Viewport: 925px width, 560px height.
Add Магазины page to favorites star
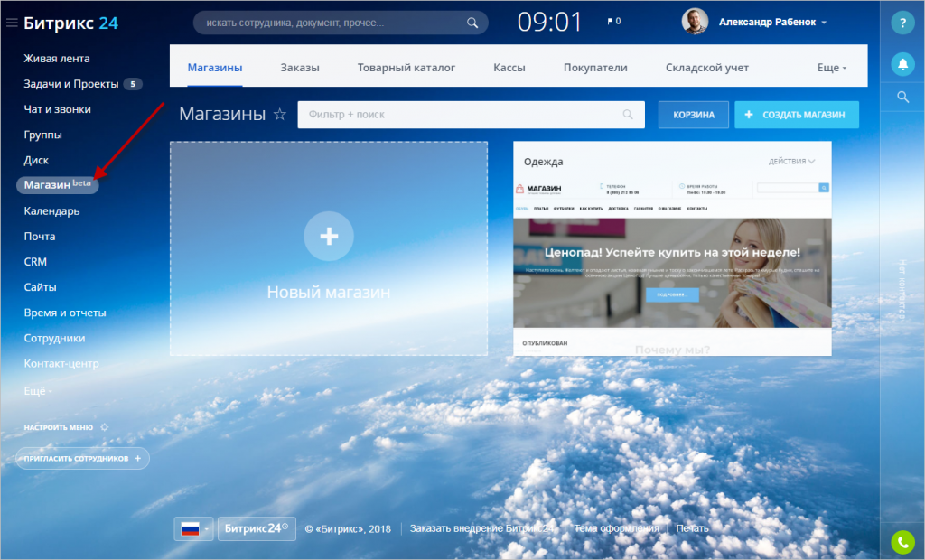point(280,114)
